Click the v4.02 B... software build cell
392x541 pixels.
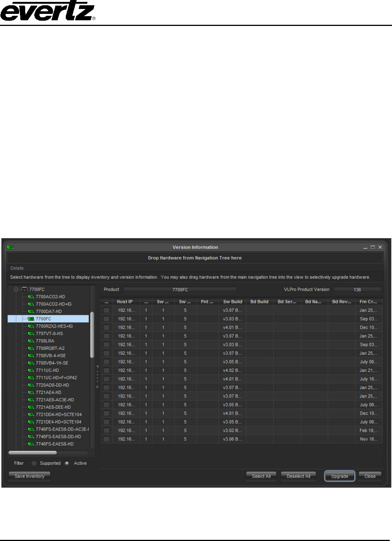[x=232, y=370]
